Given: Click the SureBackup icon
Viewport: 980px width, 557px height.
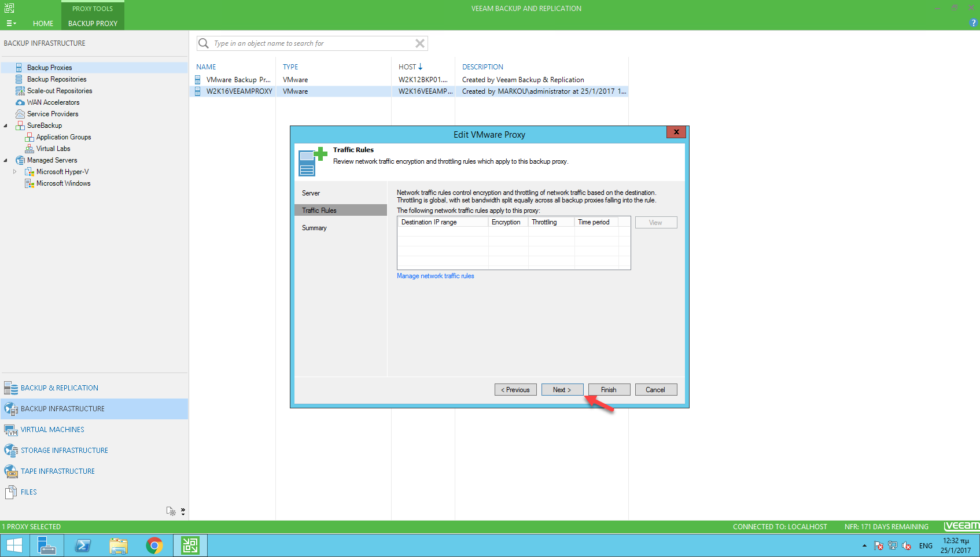Looking at the screenshot, I should coord(20,126).
